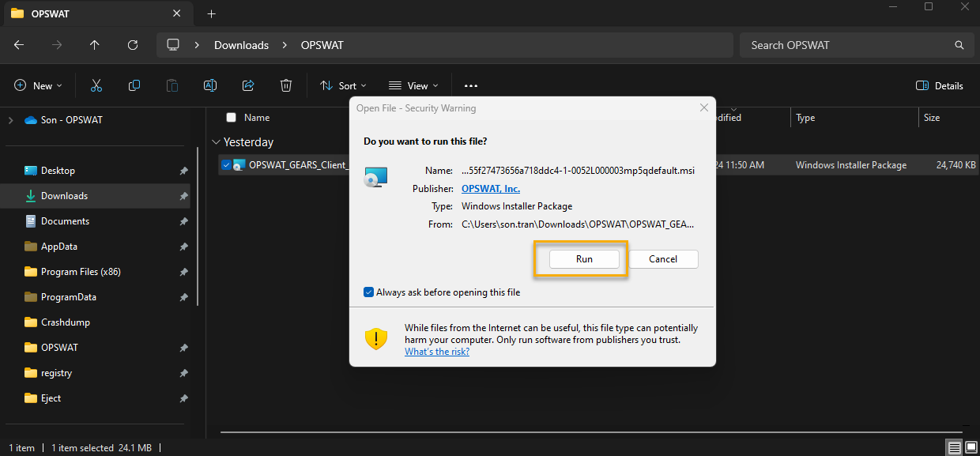Open Crashdump folder in sidebar
The height and width of the screenshot is (456, 980).
[x=66, y=322]
